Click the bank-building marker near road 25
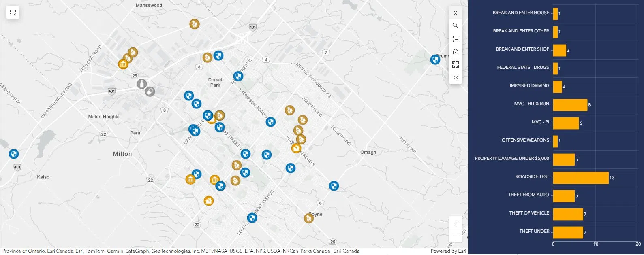 tap(123, 64)
